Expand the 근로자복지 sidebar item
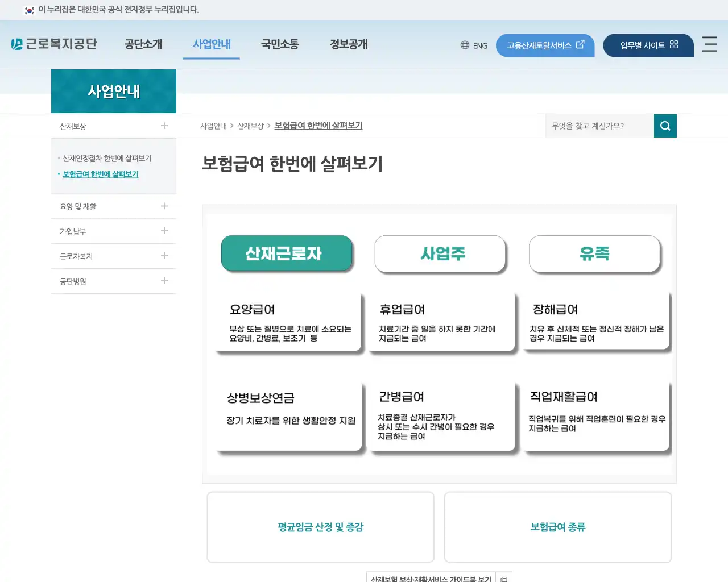The width and height of the screenshot is (728, 582). tap(164, 256)
